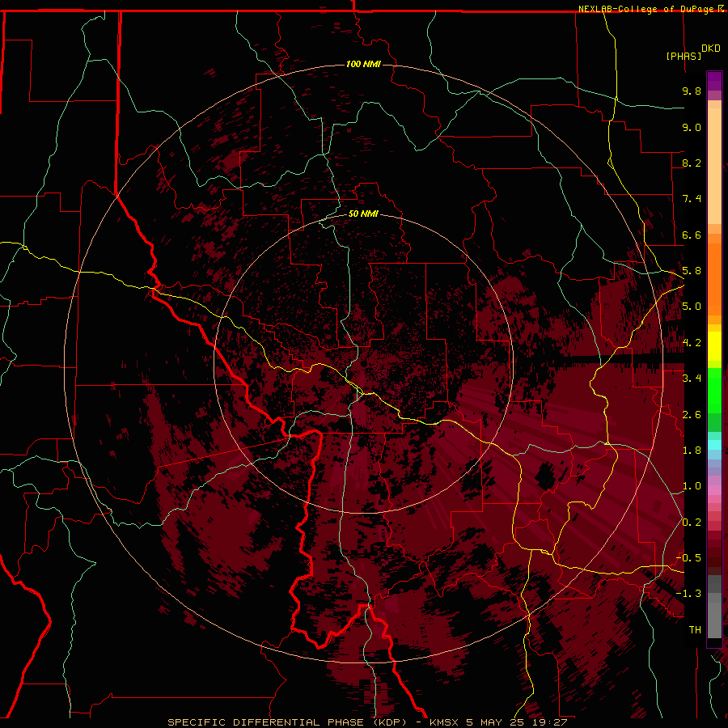Click the KMSX station identifier in the caption
The height and width of the screenshot is (728, 728).
[x=444, y=722]
